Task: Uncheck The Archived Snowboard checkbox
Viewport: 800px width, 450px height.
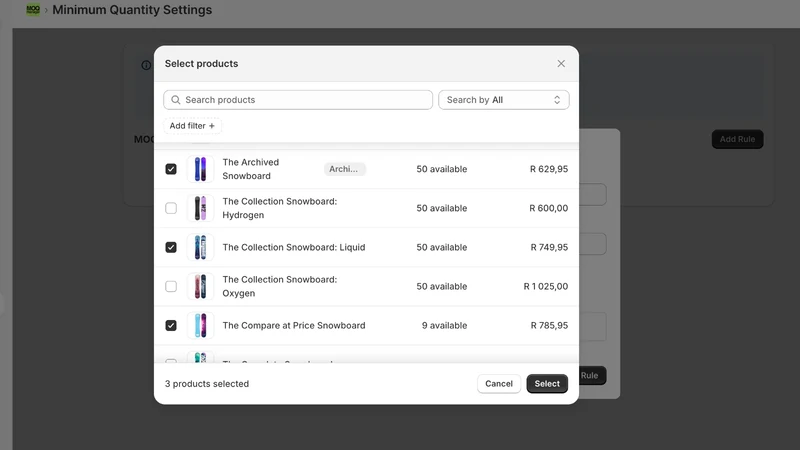Action: point(171,169)
